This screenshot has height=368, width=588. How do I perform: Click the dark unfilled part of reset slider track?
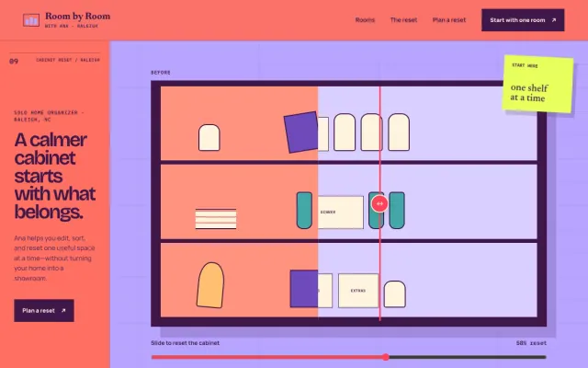468,357
